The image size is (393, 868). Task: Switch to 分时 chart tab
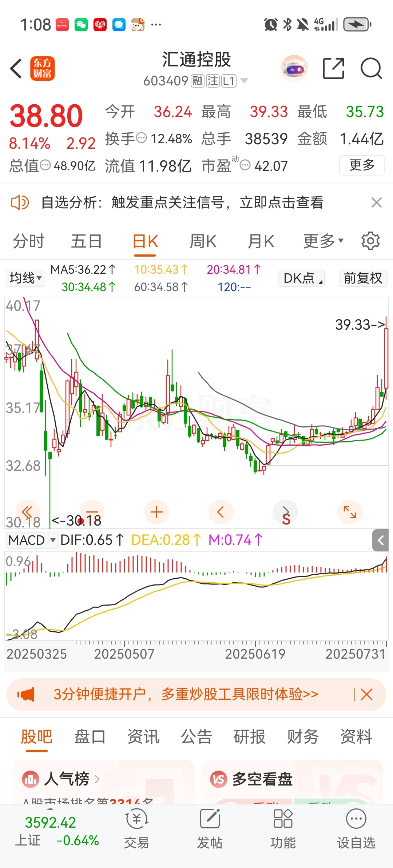(x=28, y=241)
